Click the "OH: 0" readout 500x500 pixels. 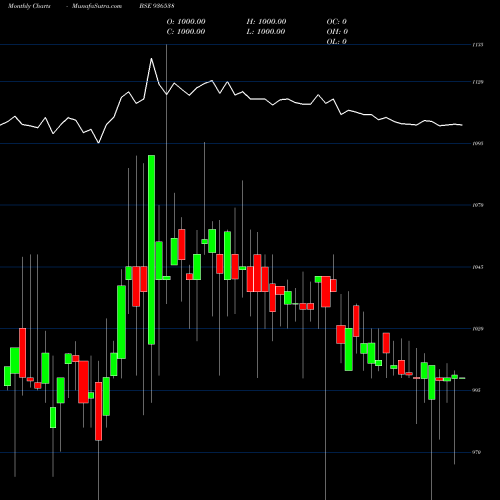337,32
